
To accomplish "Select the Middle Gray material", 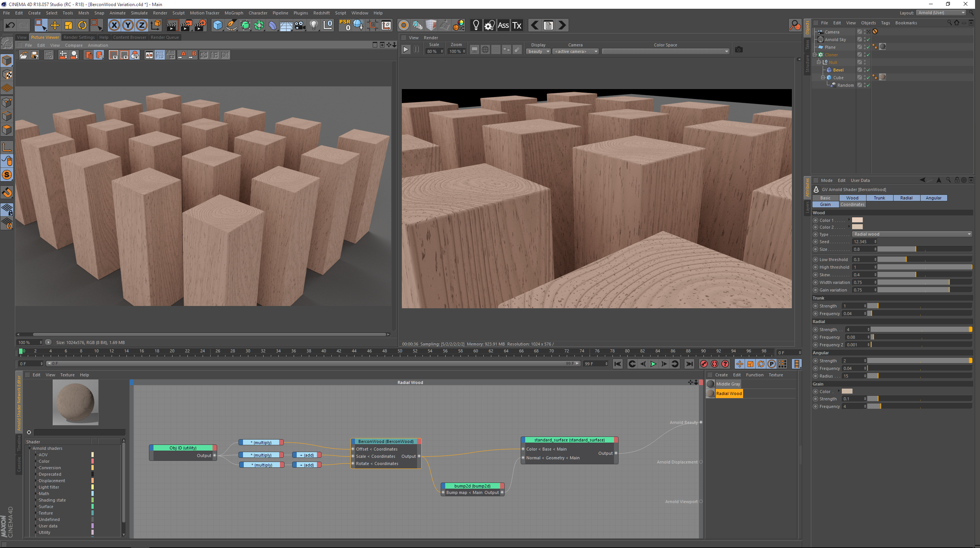I will 728,384.
